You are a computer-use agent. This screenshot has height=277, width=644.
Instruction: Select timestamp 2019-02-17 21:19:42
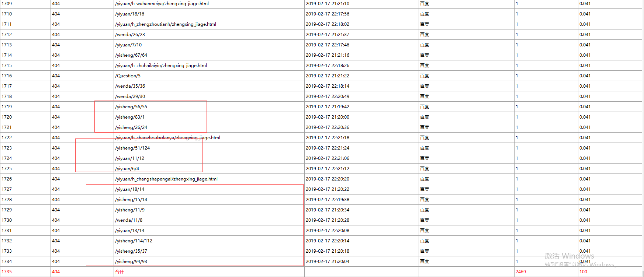[328, 107]
